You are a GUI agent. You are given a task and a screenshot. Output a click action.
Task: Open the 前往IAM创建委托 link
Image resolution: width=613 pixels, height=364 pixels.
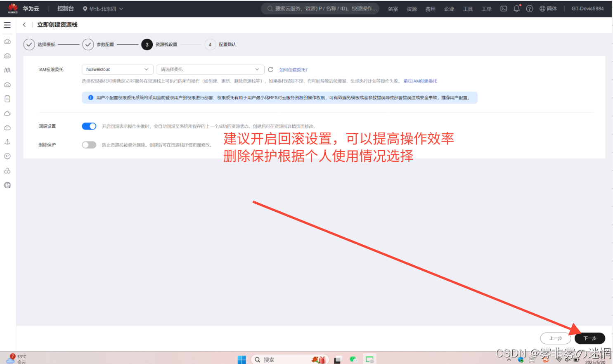[420, 81]
